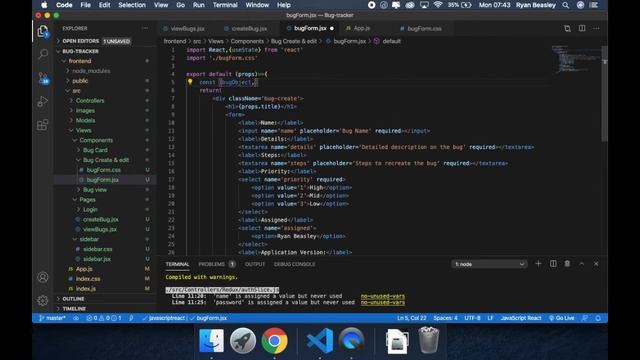Click the open changes icon in editor toolbar
Image resolution: width=640 pixels, height=360 pixels.
567,28
